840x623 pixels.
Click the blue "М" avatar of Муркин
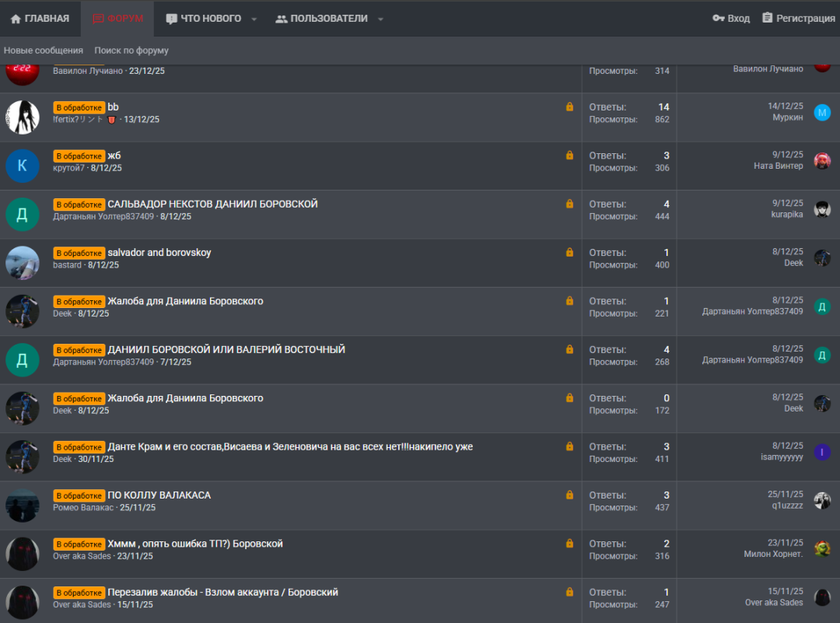click(822, 113)
